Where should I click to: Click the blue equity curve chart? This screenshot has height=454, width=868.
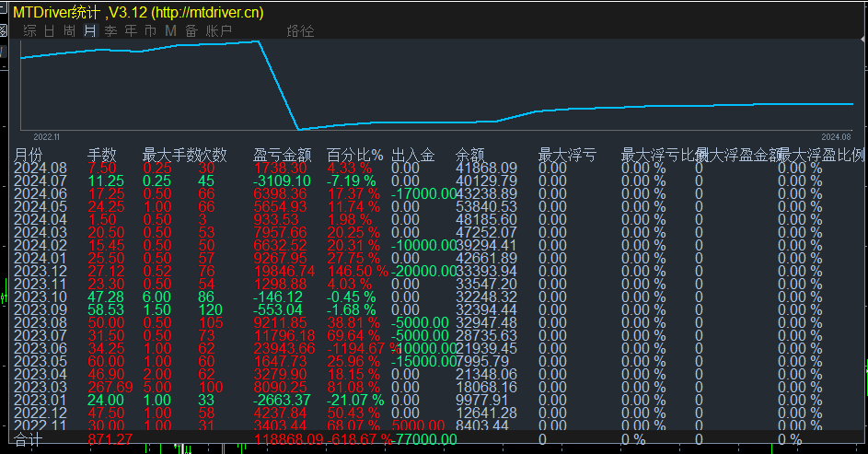pos(437,85)
